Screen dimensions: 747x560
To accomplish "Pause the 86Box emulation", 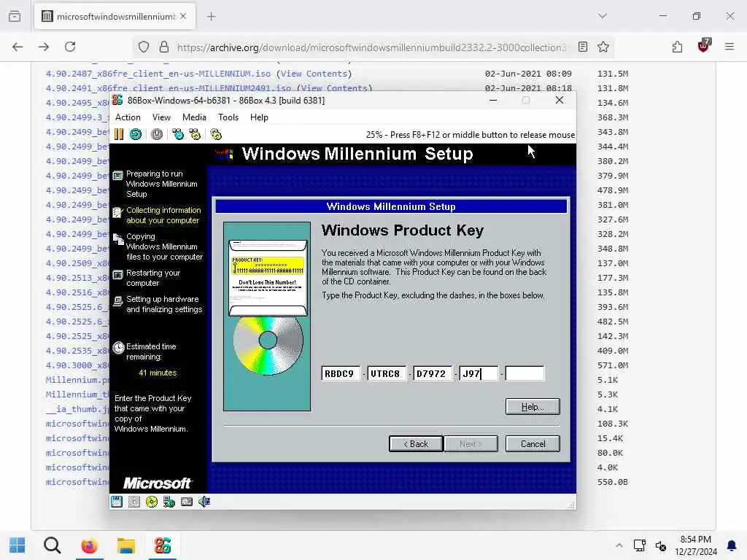I will pyautogui.click(x=119, y=134).
